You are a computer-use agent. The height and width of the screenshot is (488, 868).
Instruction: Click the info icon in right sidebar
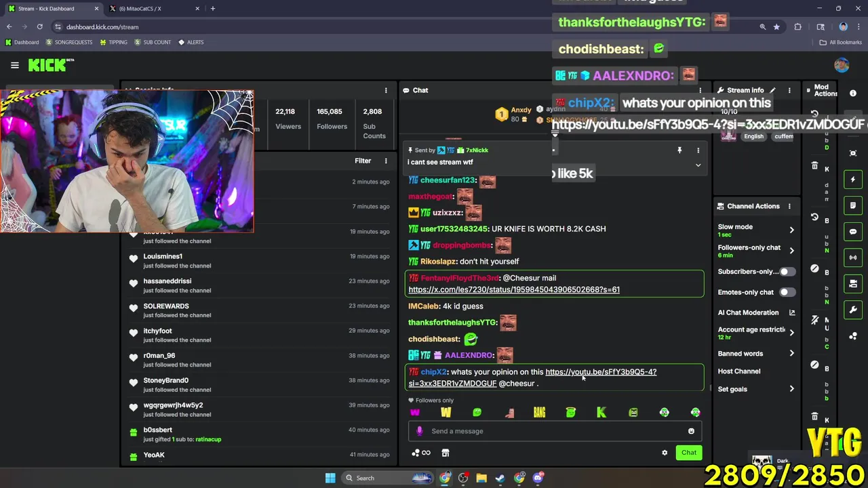coord(853,94)
